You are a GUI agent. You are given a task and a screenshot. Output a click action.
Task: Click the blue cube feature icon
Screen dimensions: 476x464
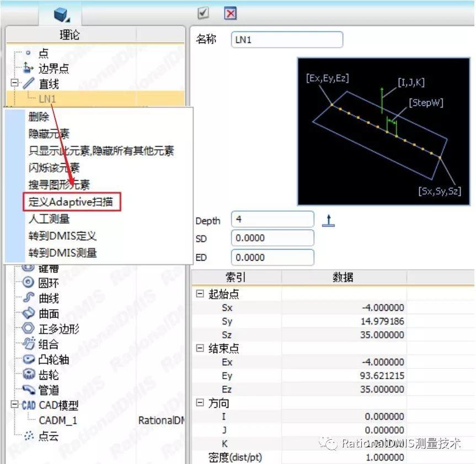(x=61, y=14)
